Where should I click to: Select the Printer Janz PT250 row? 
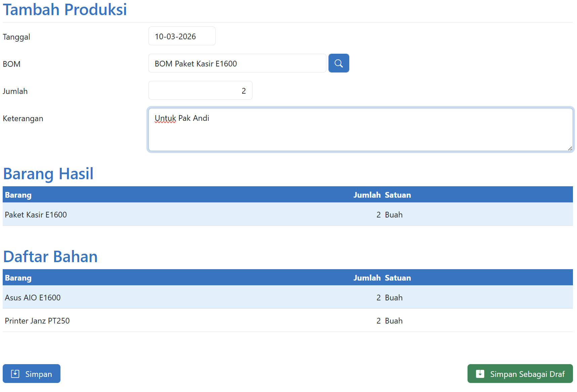pos(288,320)
